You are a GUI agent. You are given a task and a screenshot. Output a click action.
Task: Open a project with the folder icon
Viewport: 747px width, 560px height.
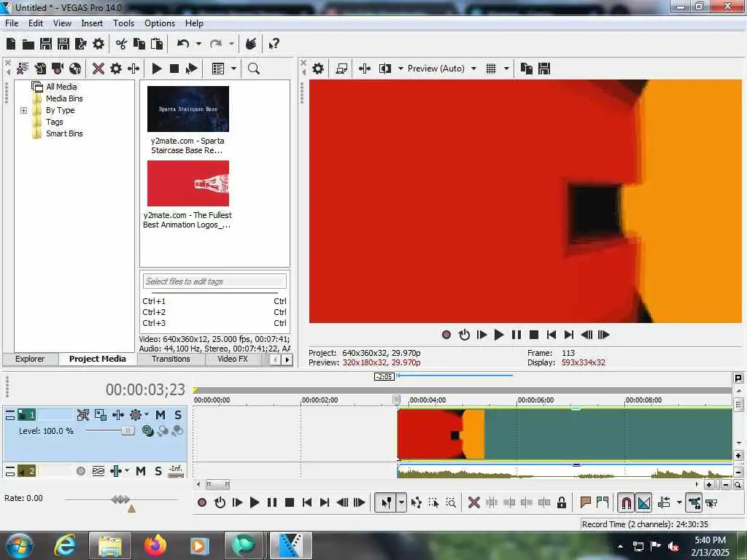pos(28,44)
